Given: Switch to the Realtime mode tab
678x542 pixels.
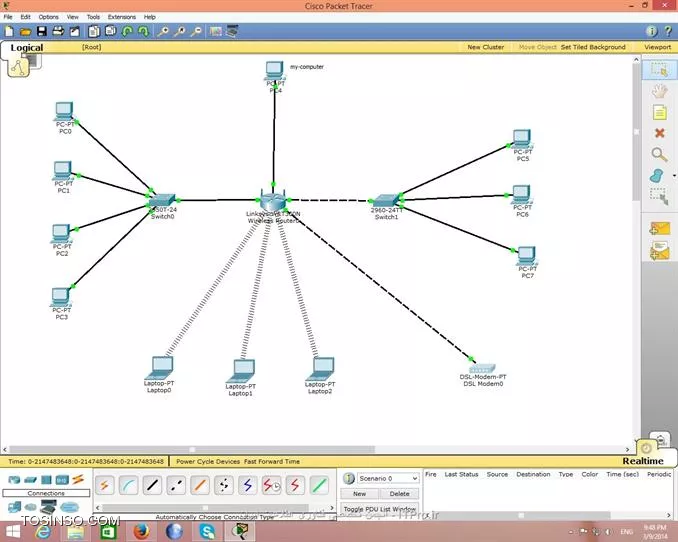Looking at the screenshot, I should [643, 461].
